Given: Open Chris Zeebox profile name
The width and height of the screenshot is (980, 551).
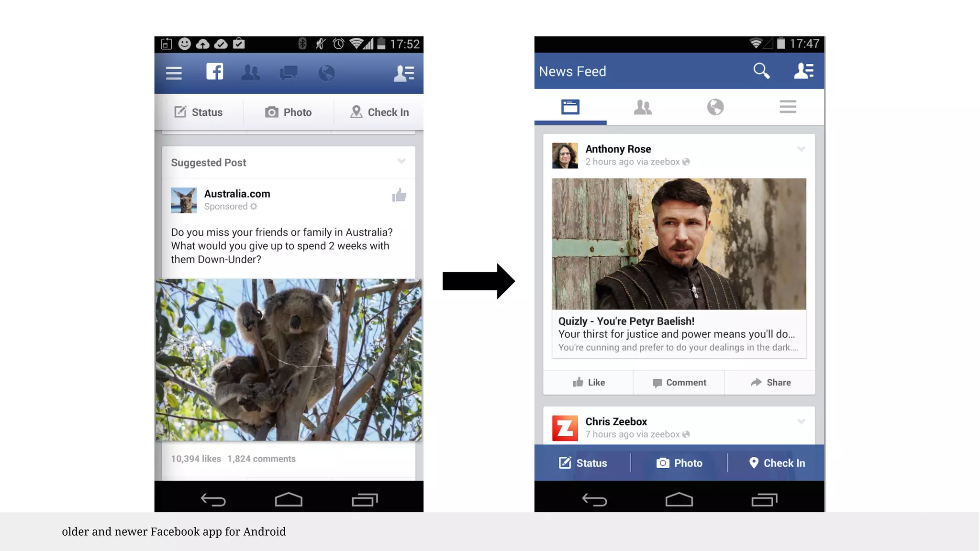Looking at the screenshot, I should [x=616, y=421].
